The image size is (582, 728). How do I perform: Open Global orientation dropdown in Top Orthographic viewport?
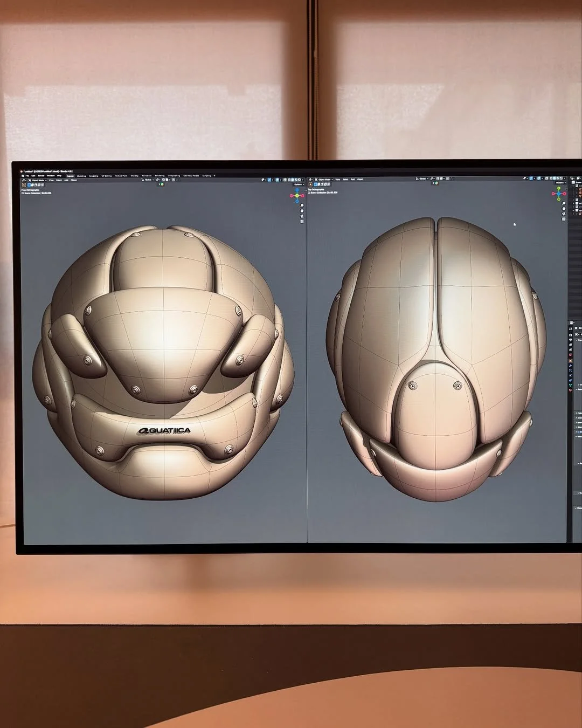point(422,178)
